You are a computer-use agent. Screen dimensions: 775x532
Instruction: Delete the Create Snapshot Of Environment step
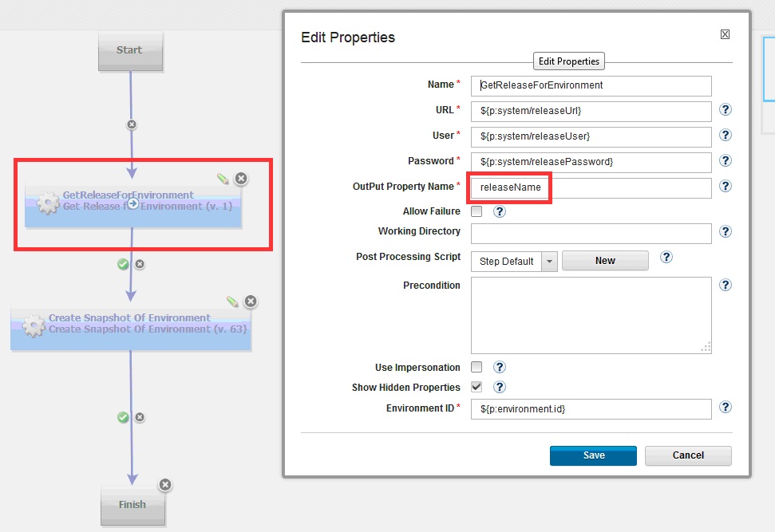tap(251, 301)
